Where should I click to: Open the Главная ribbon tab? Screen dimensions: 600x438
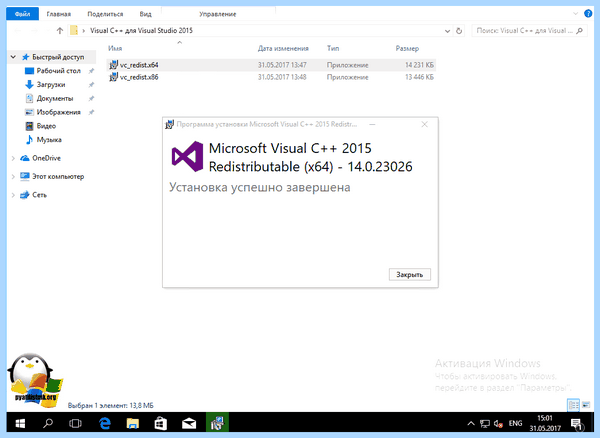(59, 14)
